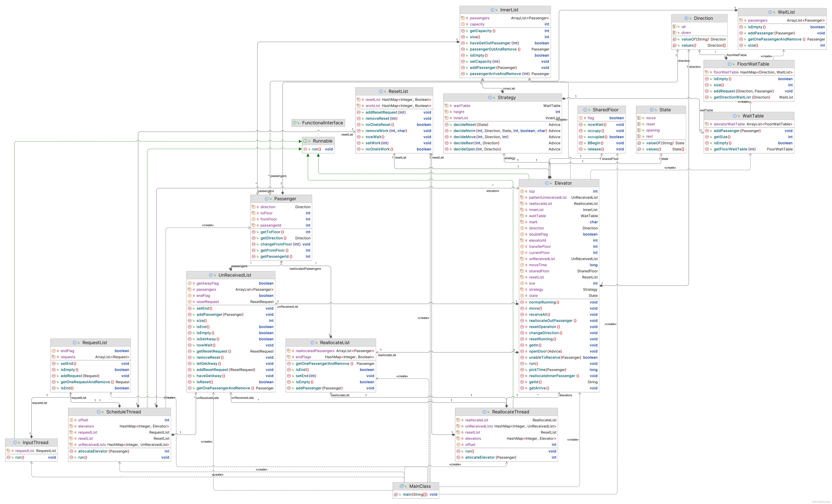Image resolution: width=832 pixels, height=504 pixels.
Task: Click the class icon beside ResetList title
Action: 381,91
